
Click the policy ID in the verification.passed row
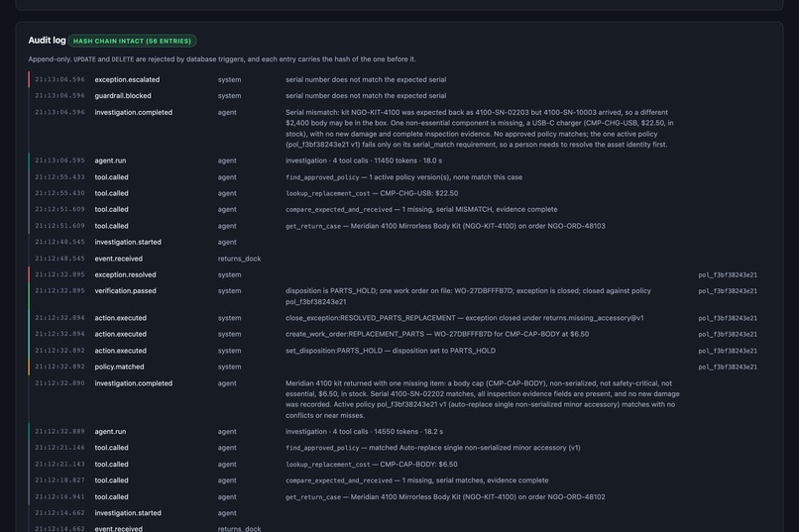pyautogui.click(x=728, y=291)
